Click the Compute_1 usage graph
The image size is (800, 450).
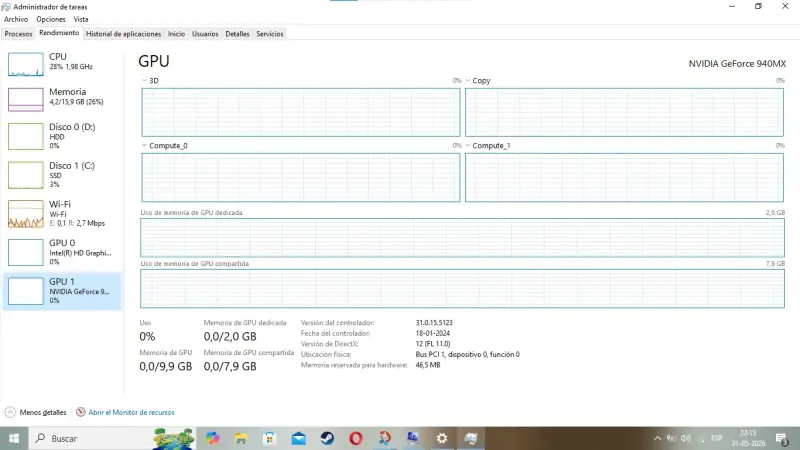[x=624, y=178]
